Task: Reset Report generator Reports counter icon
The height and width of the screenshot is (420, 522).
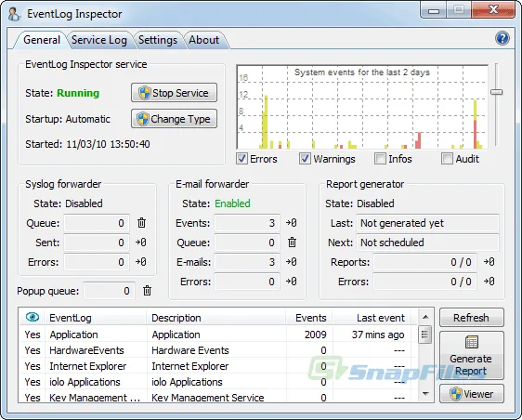Action: 489,262
